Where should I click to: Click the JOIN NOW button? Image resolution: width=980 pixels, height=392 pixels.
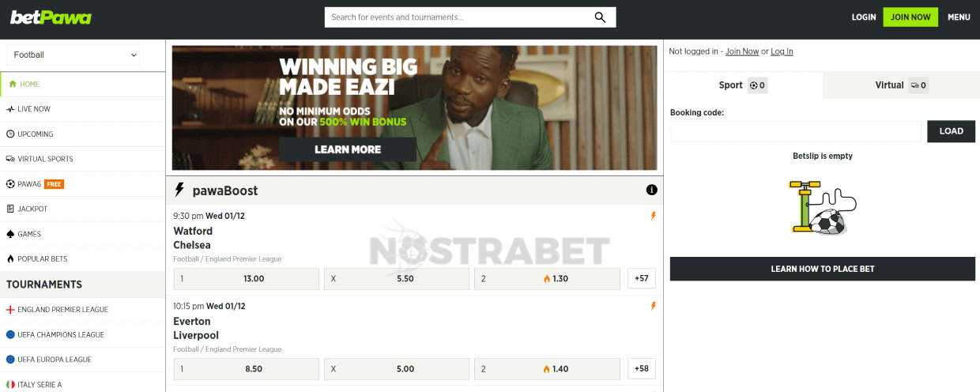(x=910, y=17)
